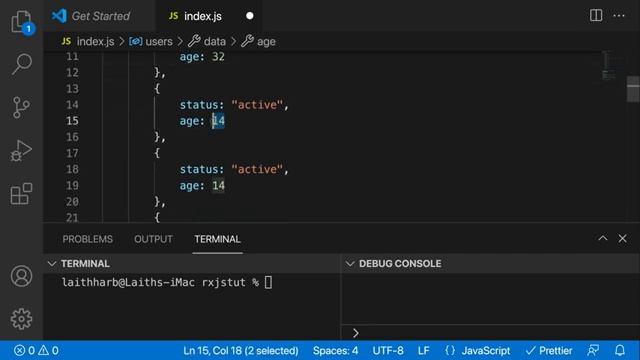Click status keyword on line 18
The image size is (640, 360).
click(x=199, y=169)
